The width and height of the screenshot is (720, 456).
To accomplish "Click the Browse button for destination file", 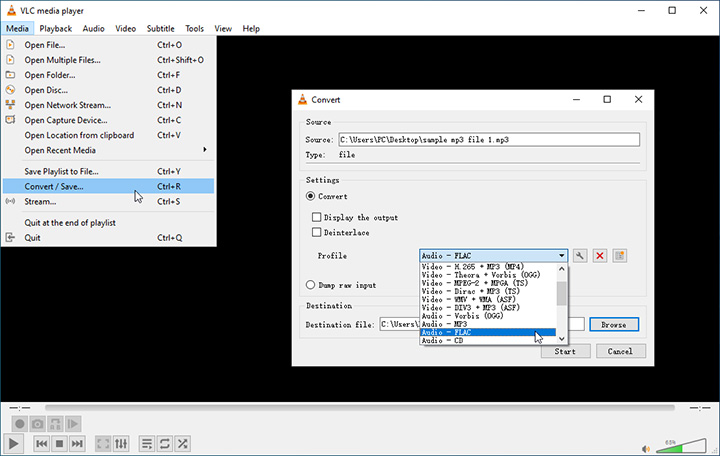I will point(613,324).
